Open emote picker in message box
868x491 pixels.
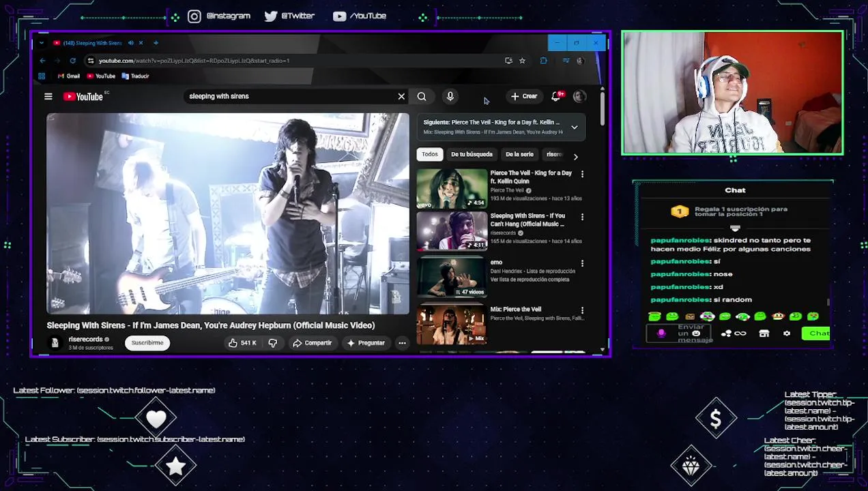click(696, 333)
